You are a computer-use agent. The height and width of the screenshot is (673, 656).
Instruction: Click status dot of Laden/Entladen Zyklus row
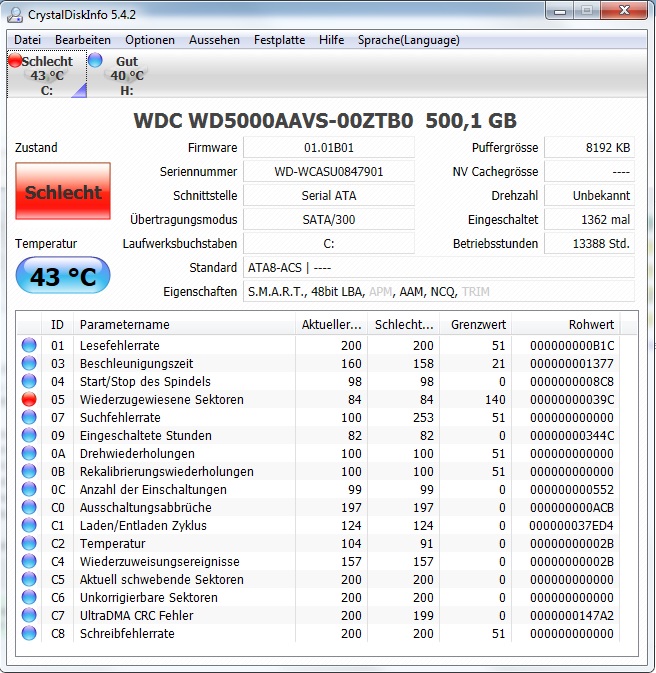point(29,525)
